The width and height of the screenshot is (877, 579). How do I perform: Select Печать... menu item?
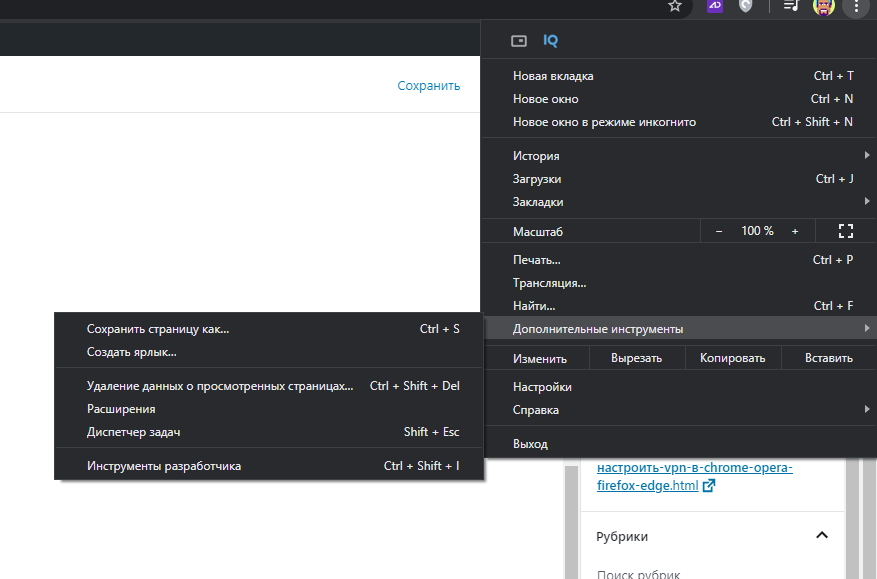click(x=678, y=260)
